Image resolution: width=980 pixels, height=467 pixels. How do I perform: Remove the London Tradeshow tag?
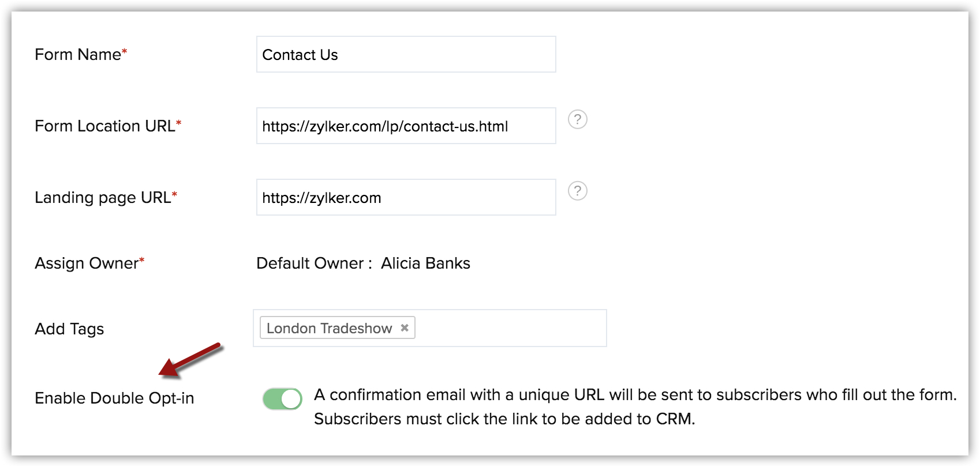pos(405,327)
